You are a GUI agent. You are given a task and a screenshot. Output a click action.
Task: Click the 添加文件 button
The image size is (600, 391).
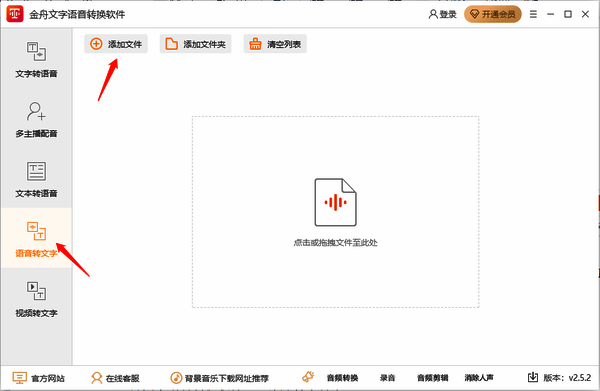(116, 44)
